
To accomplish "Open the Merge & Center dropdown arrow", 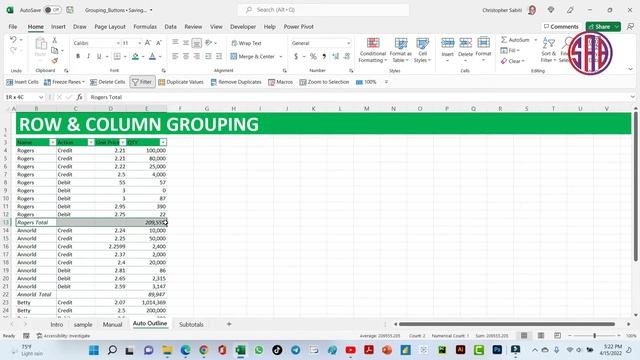I will pos(281,56).
